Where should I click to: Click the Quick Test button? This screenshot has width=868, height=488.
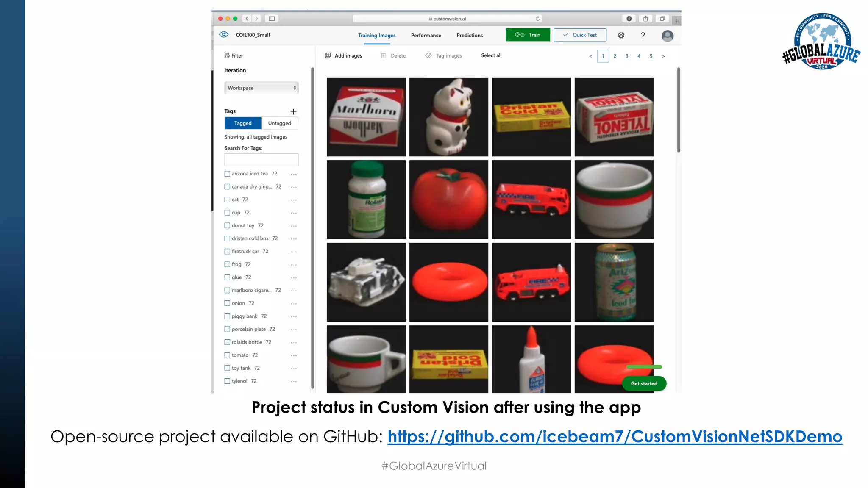point(580,35)
